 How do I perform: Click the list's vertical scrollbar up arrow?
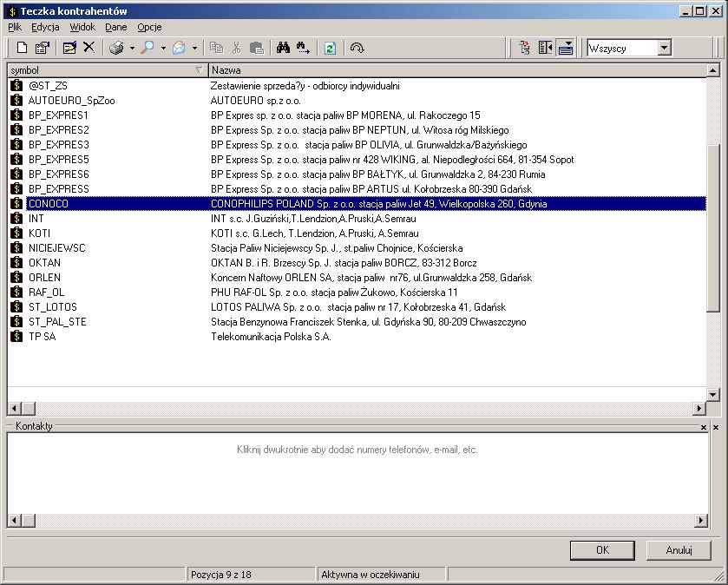pos(713,70)
